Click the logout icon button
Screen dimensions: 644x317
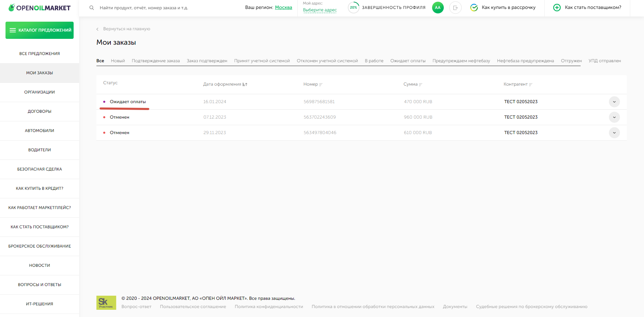click(455, 8)
